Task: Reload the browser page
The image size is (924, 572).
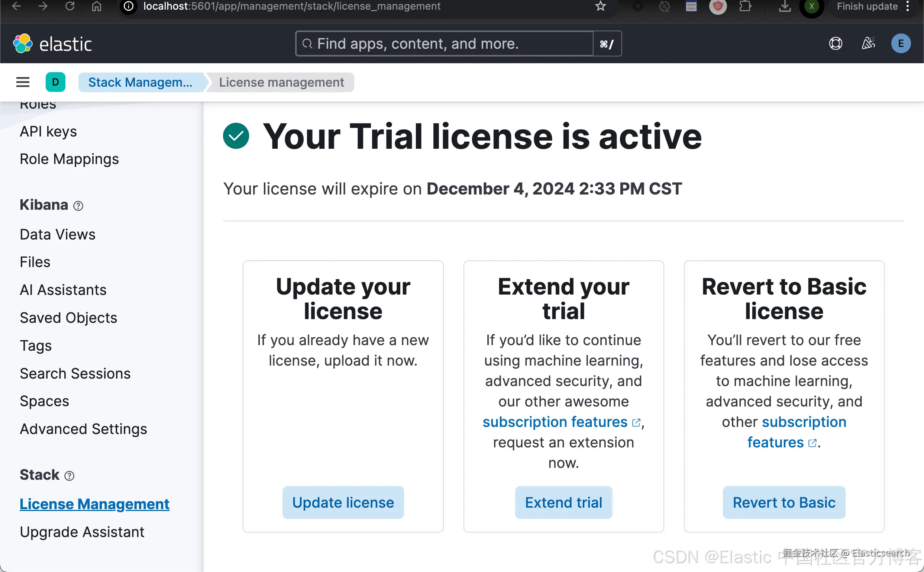Action: coord(70,6)
